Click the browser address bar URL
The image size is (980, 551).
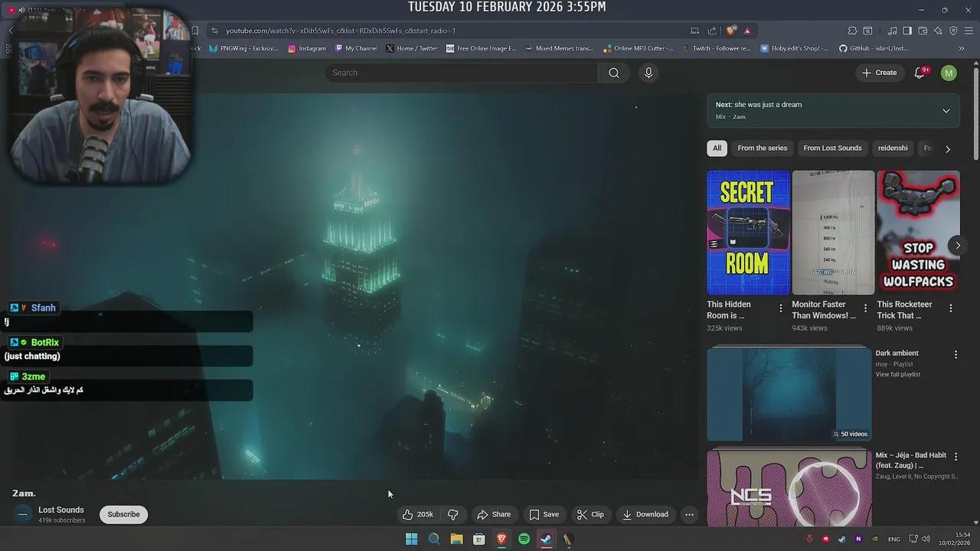click(x=341, y=31)
